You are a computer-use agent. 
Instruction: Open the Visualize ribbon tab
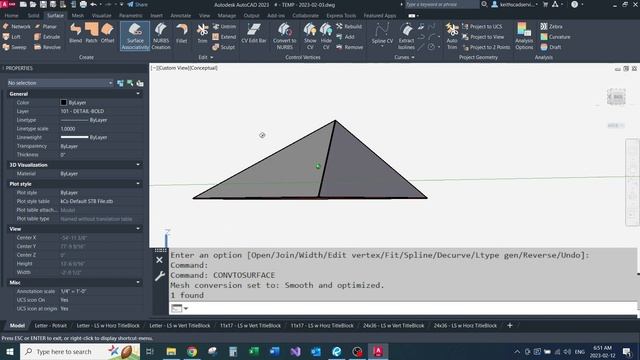101,16
